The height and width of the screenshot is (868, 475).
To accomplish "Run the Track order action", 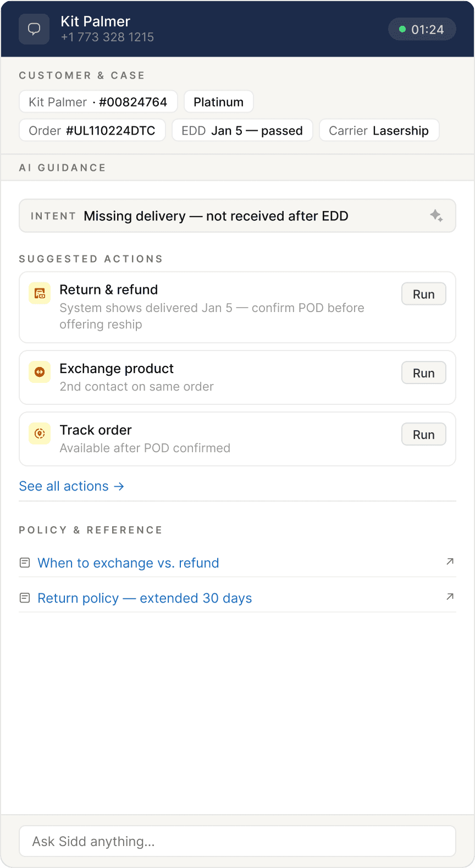I will tap(423, 435).
